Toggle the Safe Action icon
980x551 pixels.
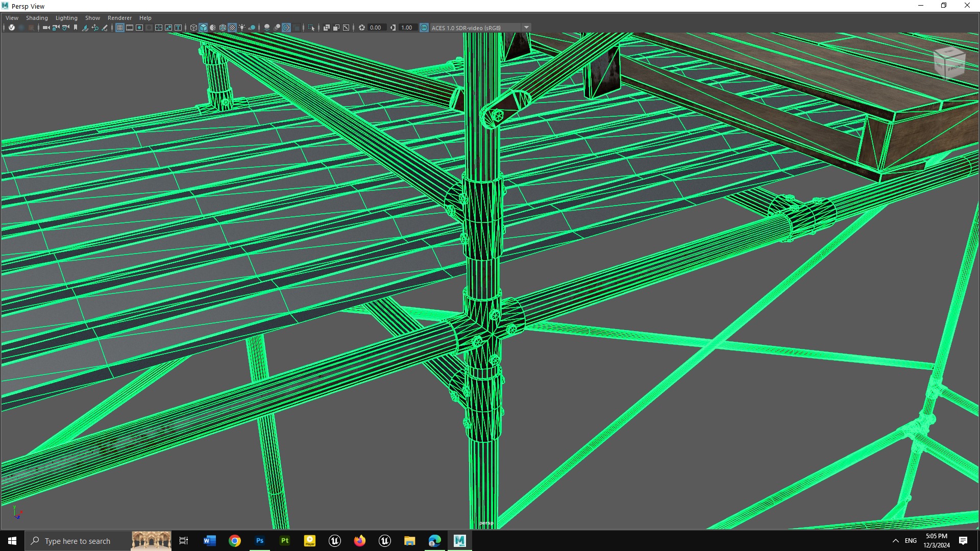168,28
